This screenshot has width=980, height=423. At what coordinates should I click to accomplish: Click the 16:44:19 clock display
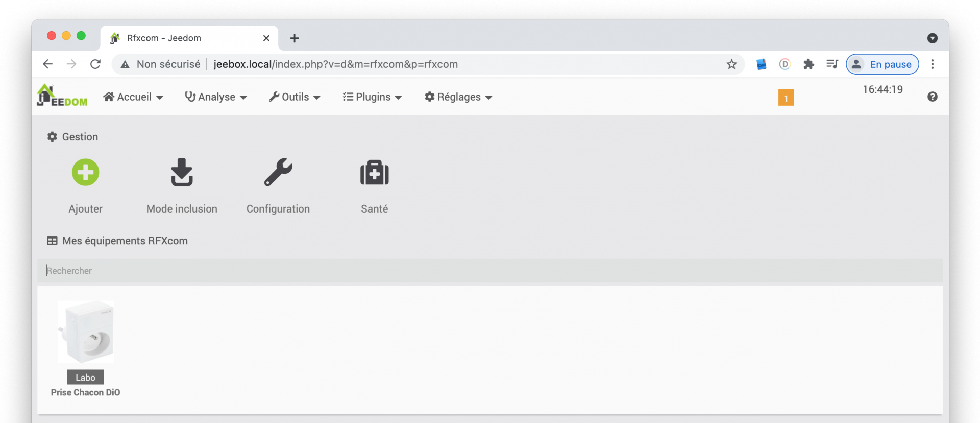click(x=883, y=89)
